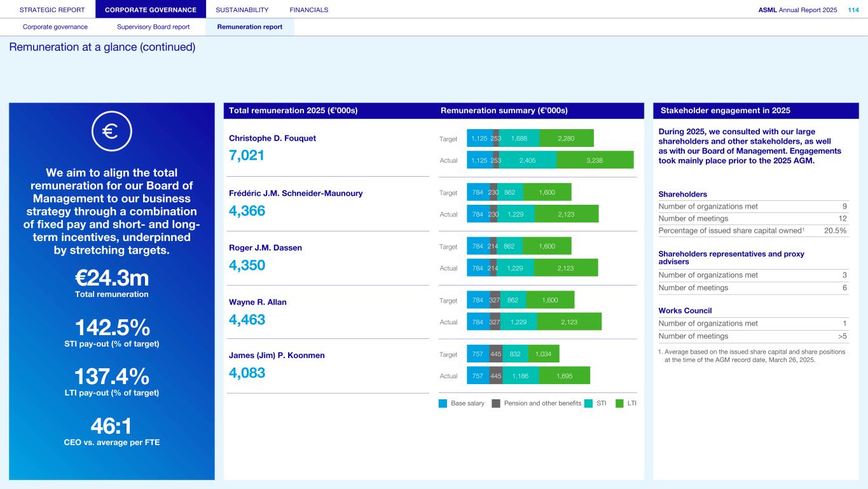The height and width of the screenshot is (489, 868).
Task: Click the €24.3m Total remuneration figure
Action: pos(112,279)
